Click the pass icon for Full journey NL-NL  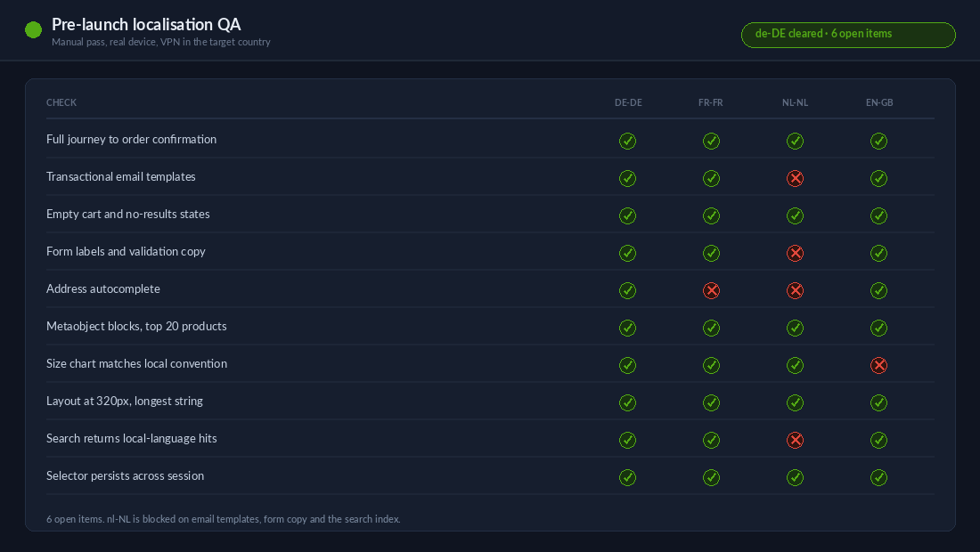(x=795, y=142)
